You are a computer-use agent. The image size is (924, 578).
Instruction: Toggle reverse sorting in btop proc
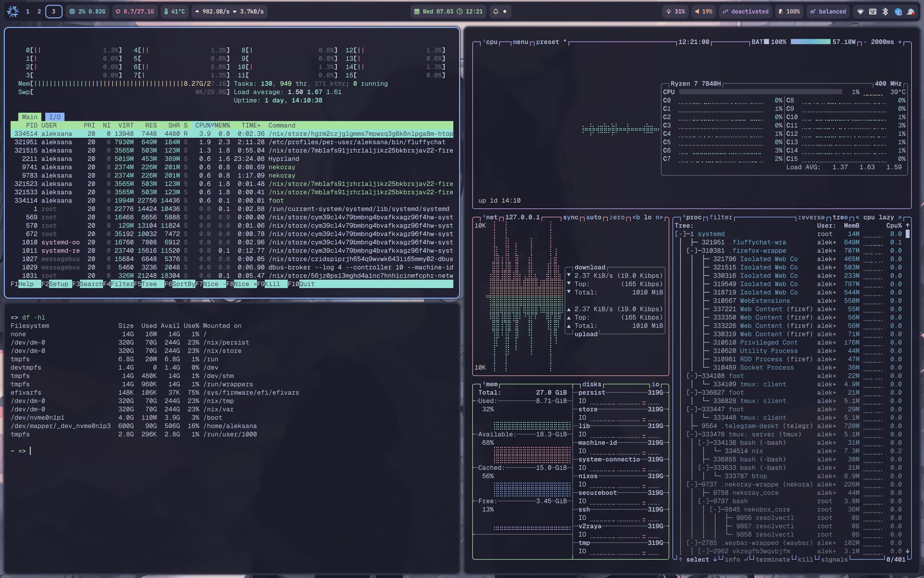(x=811, y=217)
